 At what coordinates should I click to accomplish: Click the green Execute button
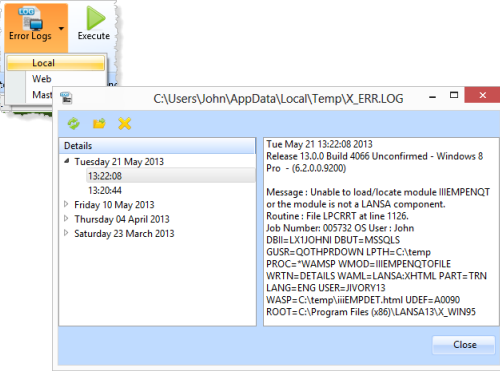point(94,23)
